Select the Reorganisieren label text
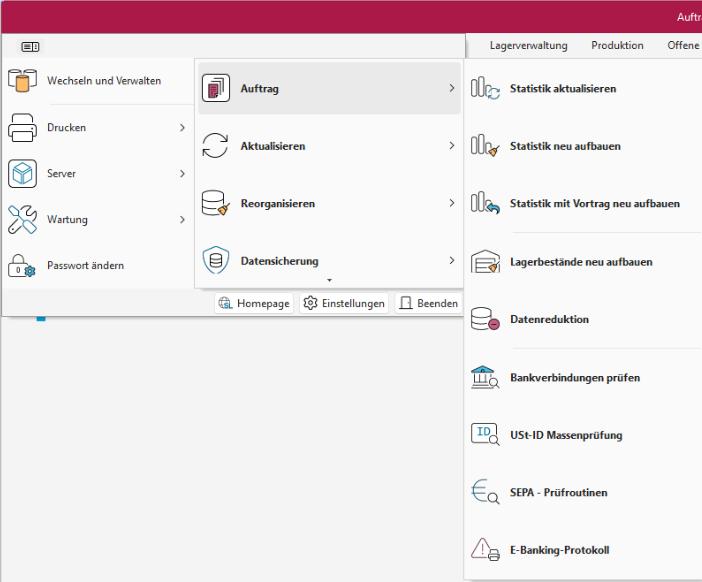The width and height of the screenshot is (702, 582). coord(278,204)
